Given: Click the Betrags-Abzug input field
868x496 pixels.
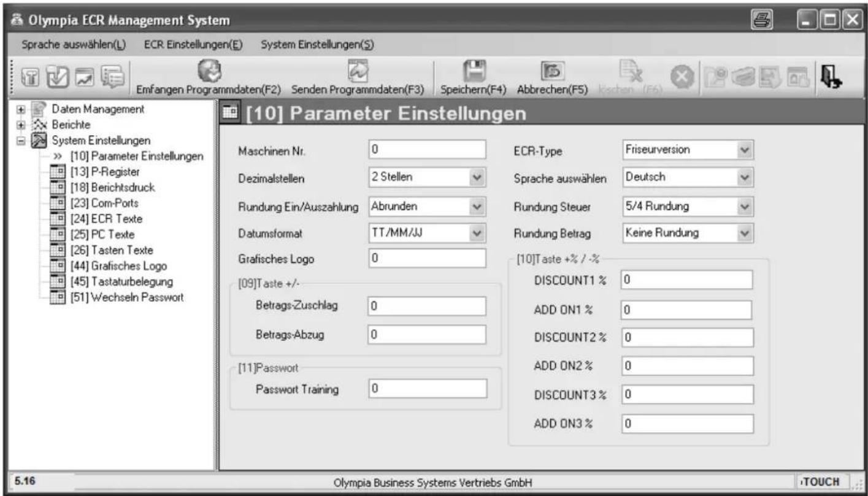Looking at the screenshot, I should tap(427, 335).
